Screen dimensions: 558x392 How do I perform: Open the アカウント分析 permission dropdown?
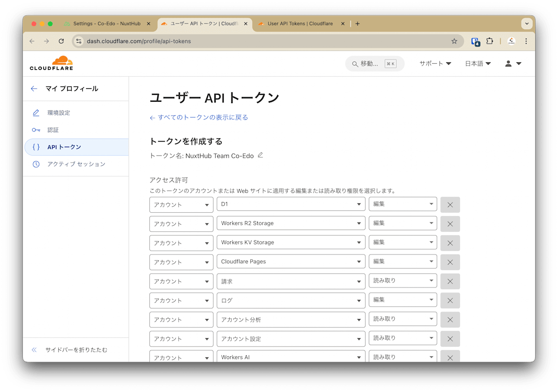click(x=291, y=319)
